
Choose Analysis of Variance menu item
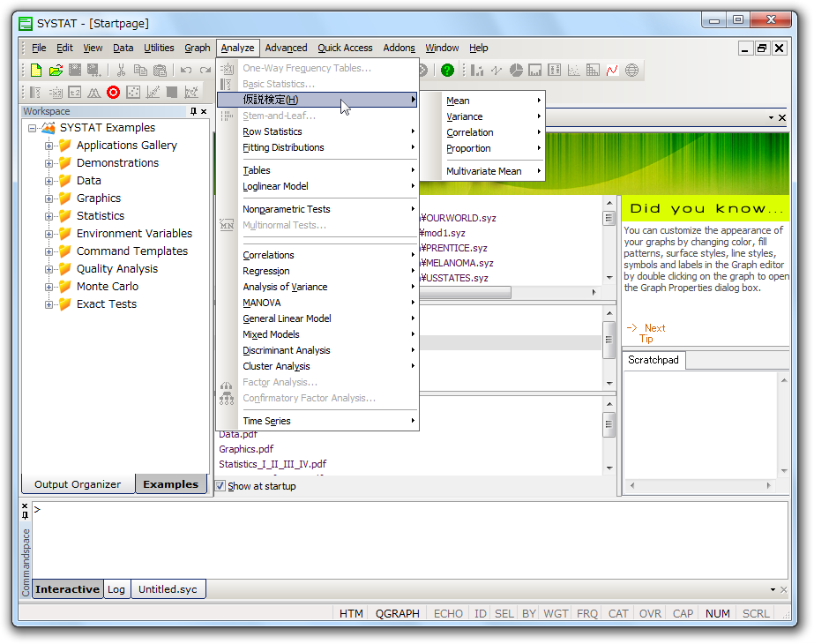[317, 287]
